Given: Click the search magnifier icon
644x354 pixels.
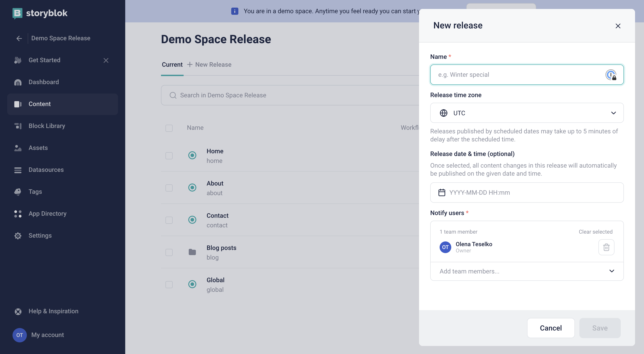Looking at the screenshot, I should [173, 95].
